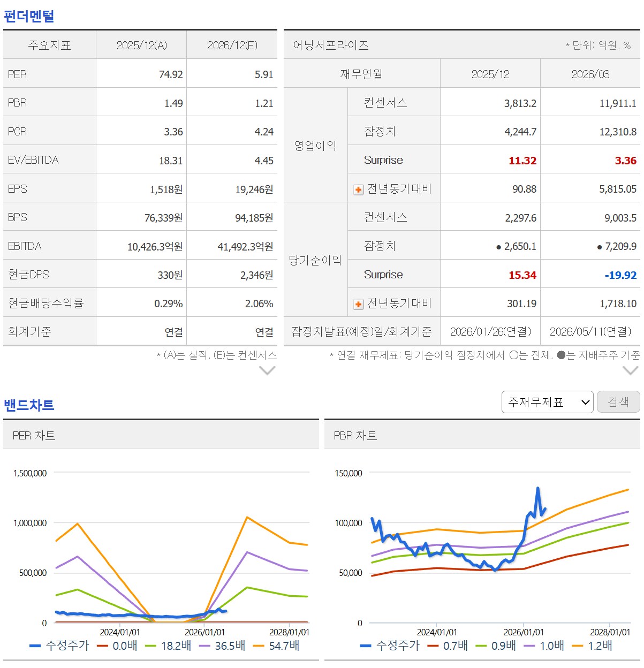Select blue Surprise value -19.92
This screenshot has height=668, width=644.
[x=620, y=275]
